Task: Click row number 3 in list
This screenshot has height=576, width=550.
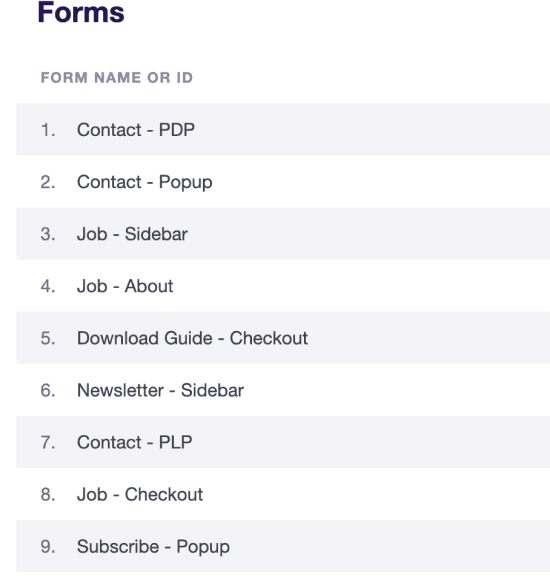Action: pyautogui.click(x=48, y=234)
